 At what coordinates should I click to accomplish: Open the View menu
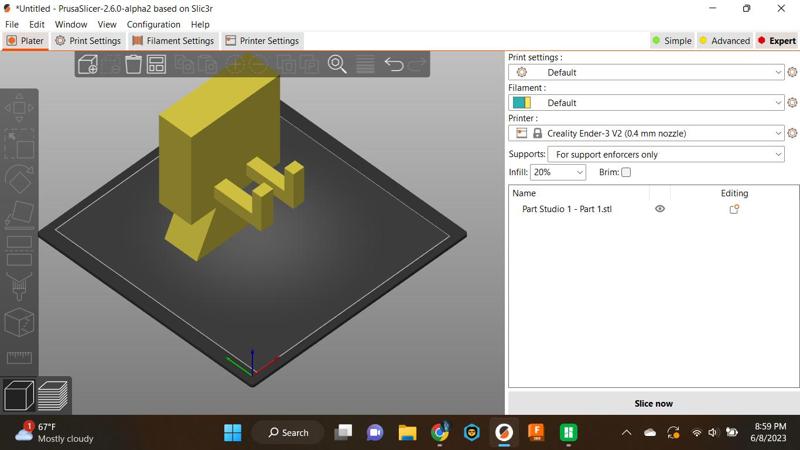tap(107, 24)
